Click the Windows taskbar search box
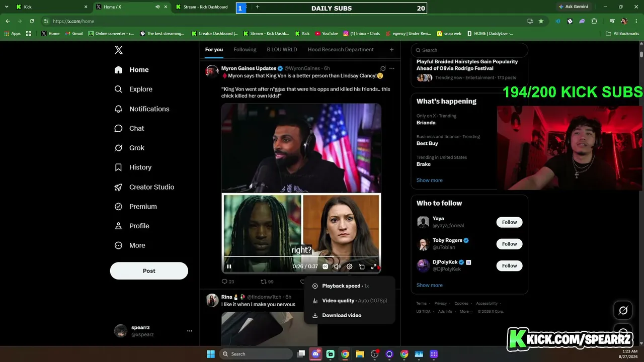Image resolution: width=644 pixels, height=362 pixels. coord(256,354)
